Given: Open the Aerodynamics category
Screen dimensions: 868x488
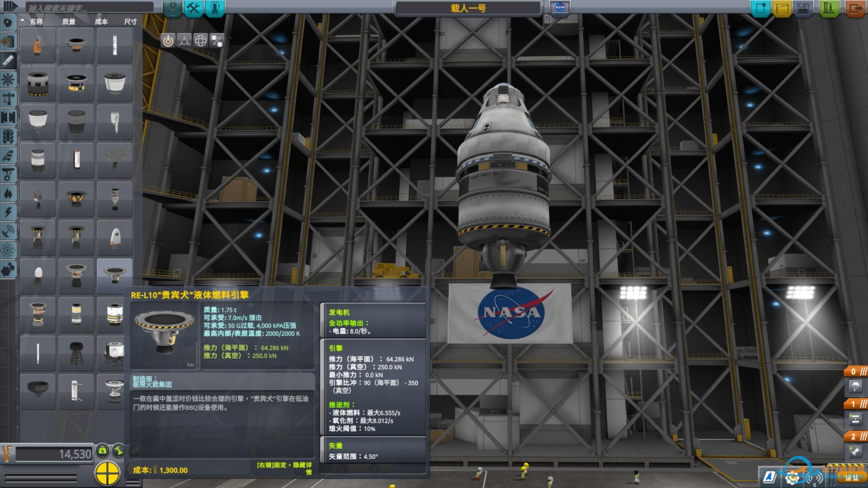Looking at the screenshot, I should tap(8, 155).
